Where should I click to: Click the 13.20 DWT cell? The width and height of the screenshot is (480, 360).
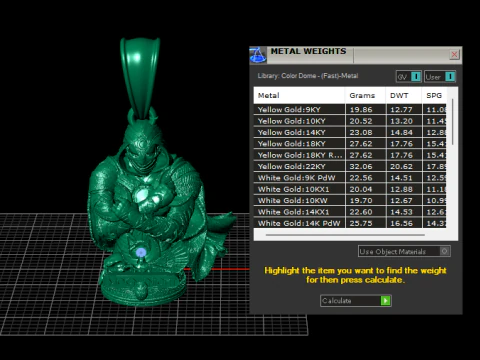pyautogui.click(x=404, y=121)
